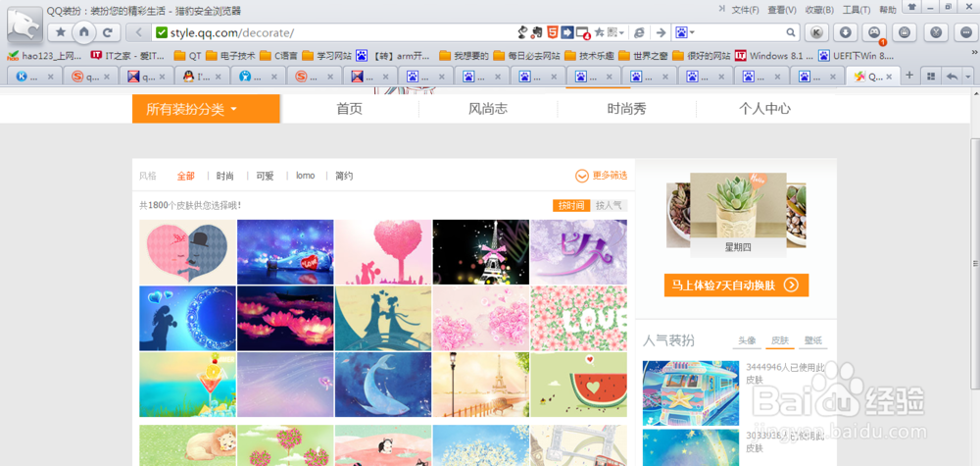
Task: Click the Liebao leopard logo
Action: [25, 26]
